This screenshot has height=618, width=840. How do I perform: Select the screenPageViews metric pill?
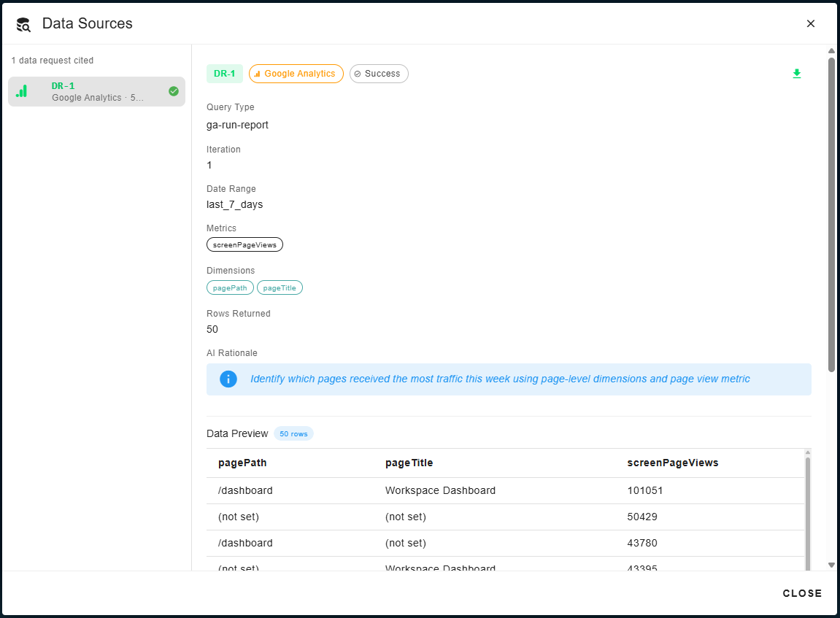244,244
